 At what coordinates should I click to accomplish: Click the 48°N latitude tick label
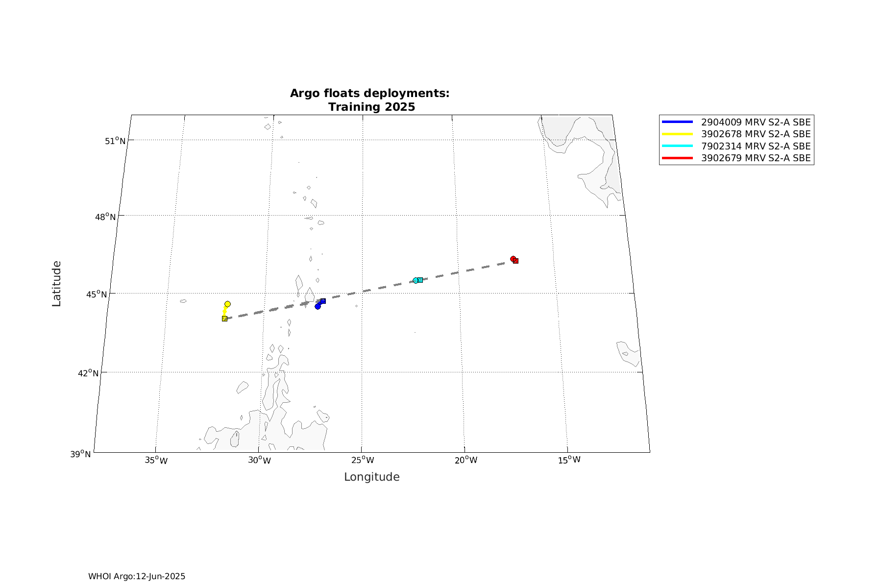[105, 217]
